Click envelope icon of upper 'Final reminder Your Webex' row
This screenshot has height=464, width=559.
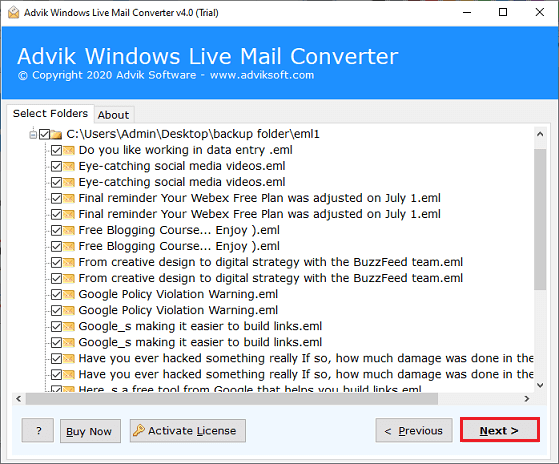pyautogui.click(x=69, y=199)
